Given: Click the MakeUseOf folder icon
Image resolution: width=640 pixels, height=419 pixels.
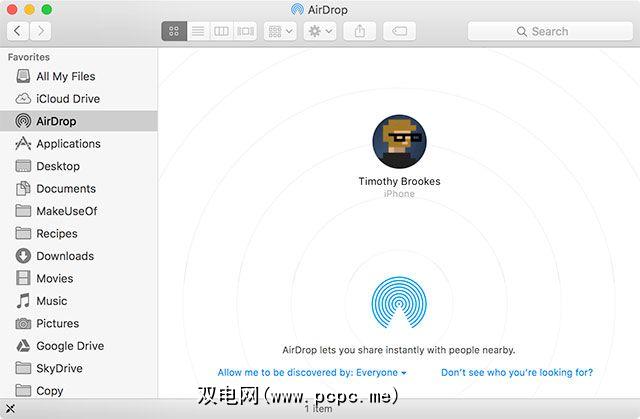Looking at the screenshot, I should (23, 211).
